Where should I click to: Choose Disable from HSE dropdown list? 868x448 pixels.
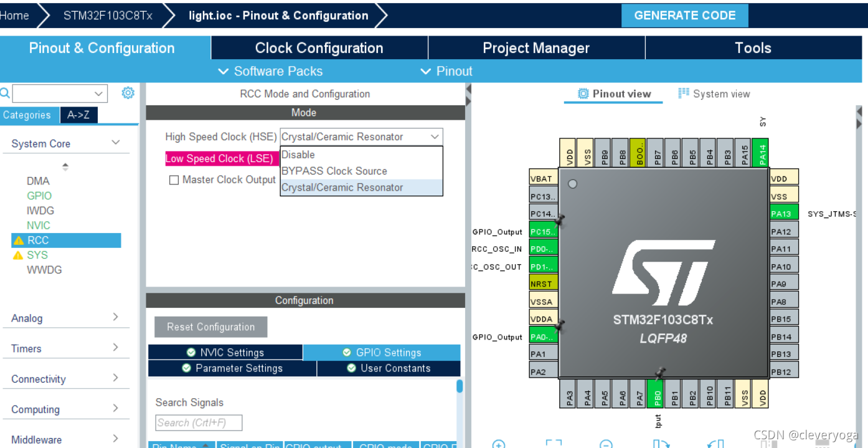click(361, 155)
